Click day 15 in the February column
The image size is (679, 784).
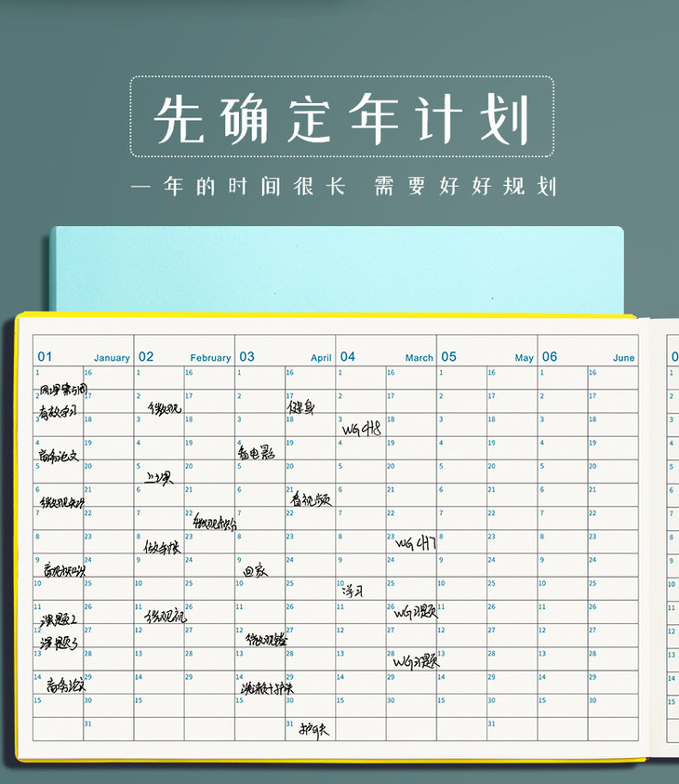[x=139, y=700]
